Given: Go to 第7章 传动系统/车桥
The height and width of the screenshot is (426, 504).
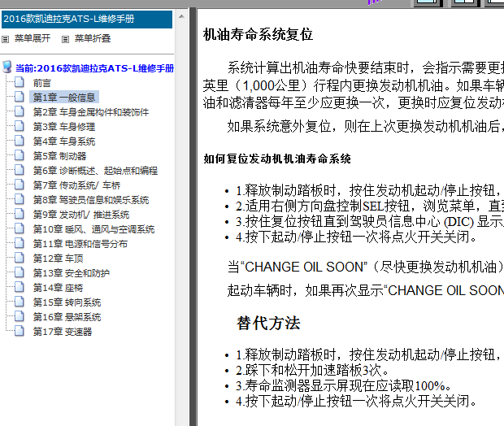Looking at the screenshot, I should pyautogui.click(x=76, y=185).
